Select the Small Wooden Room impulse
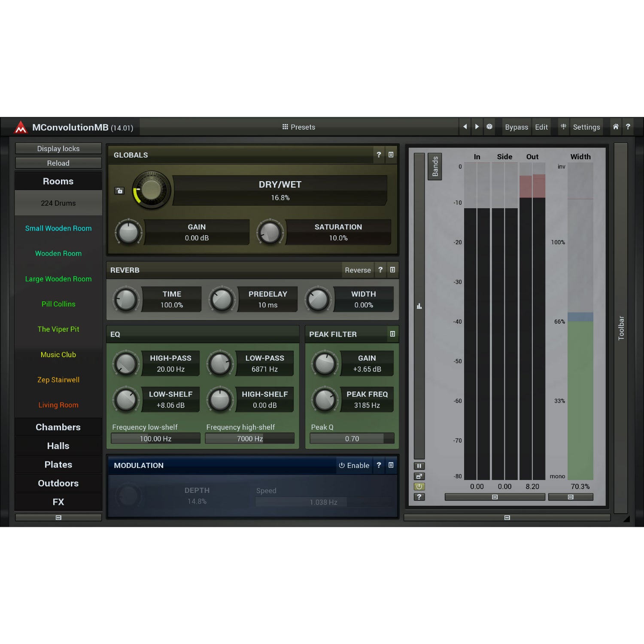 pos(58,228)
